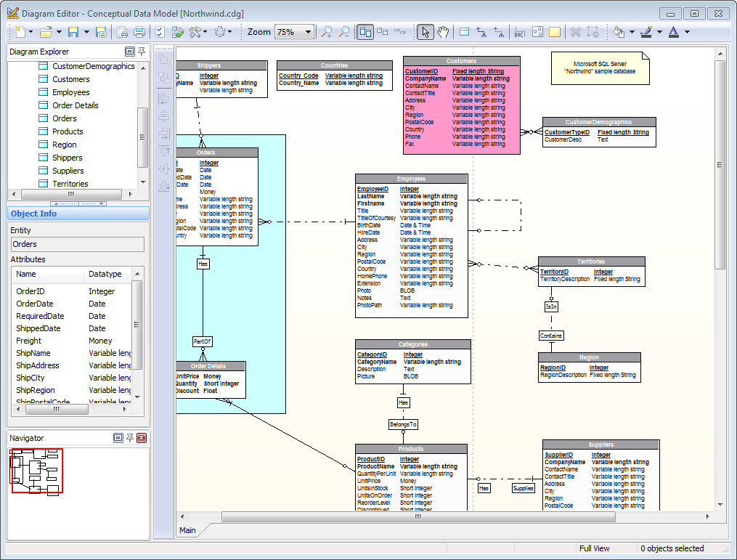Close the Navigator panel

pyautogui.click(x=142, y=438)
